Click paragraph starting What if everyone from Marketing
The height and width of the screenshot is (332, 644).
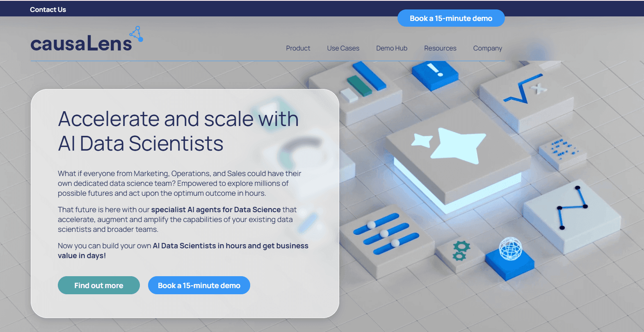click(180, 183)
